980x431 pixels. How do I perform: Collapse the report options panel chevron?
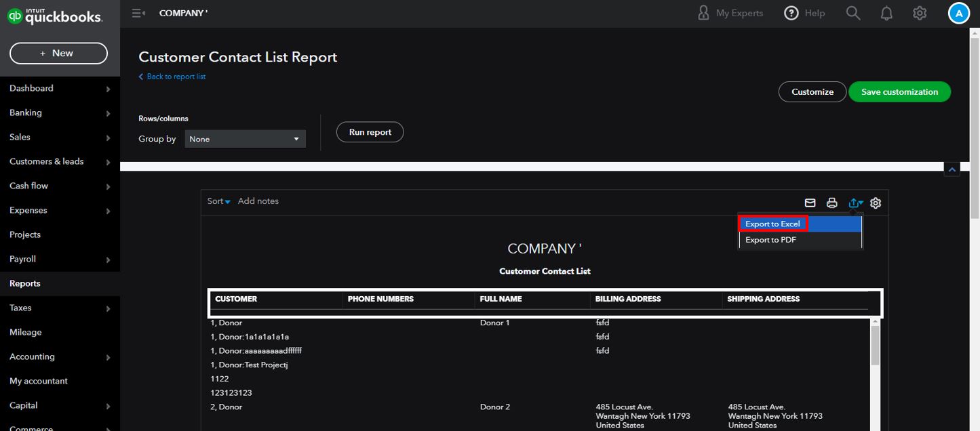pyautogui.click(x=952, y=170)
